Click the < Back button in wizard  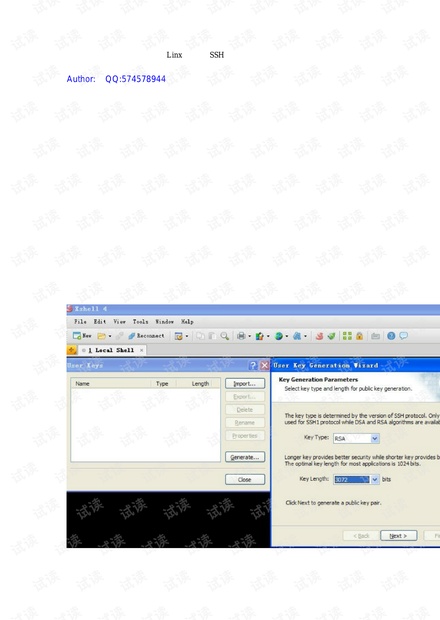coord(361,536)
